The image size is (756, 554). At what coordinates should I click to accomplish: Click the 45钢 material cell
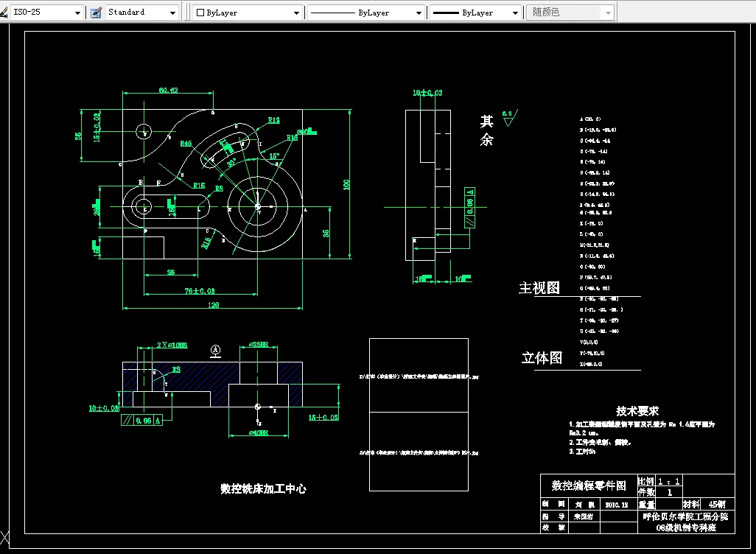(x=717, y=505)
